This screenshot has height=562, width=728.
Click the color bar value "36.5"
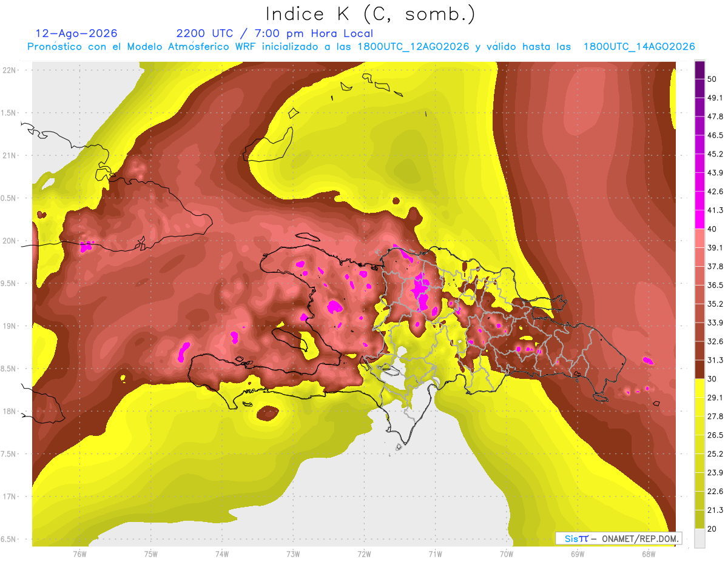[715, 285]
